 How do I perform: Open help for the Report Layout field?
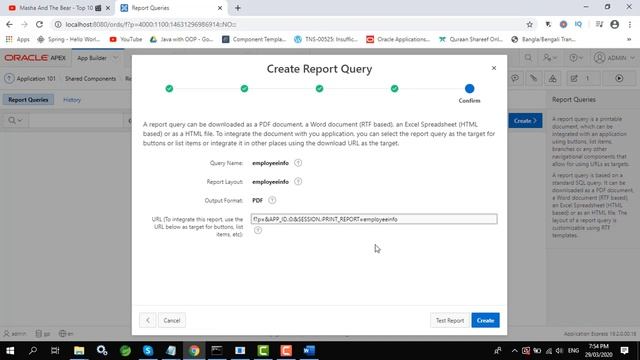[298, 182]
